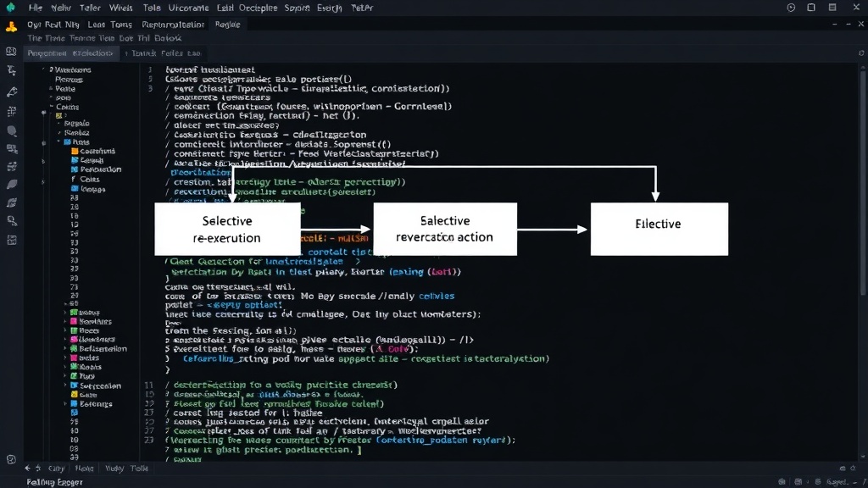Open the Cairy tab in the bottom bar
Image resolution: width=868 pixels, height=488 pixels.
click(x=57, y=468)
